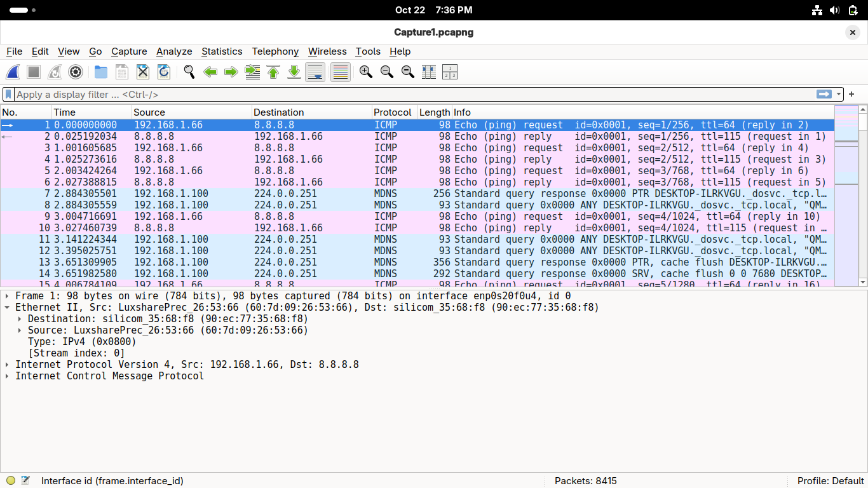This screenshot has width=868, height=488.
Task: Open Find Packet magnifier tool
Action: click(x=189, y=72)
